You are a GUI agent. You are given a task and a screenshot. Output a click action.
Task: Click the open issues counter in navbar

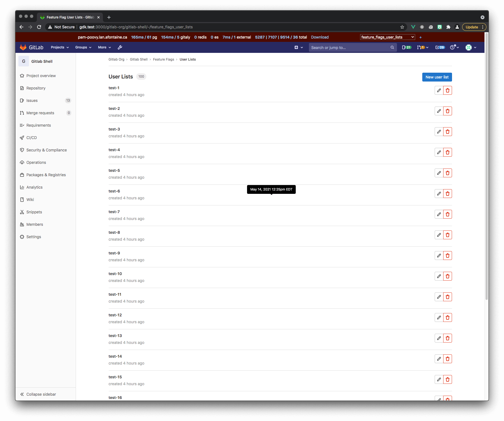[406, 47]
